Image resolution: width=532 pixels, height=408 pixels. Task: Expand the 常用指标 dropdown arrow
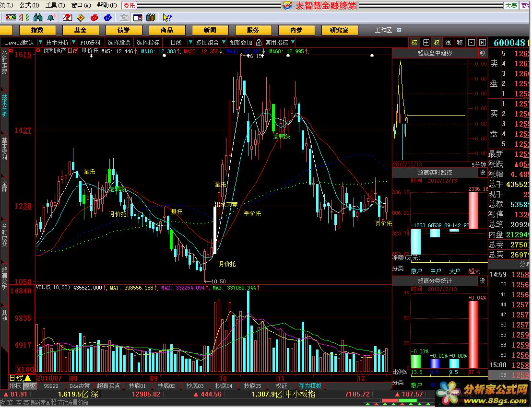point(293,42)
